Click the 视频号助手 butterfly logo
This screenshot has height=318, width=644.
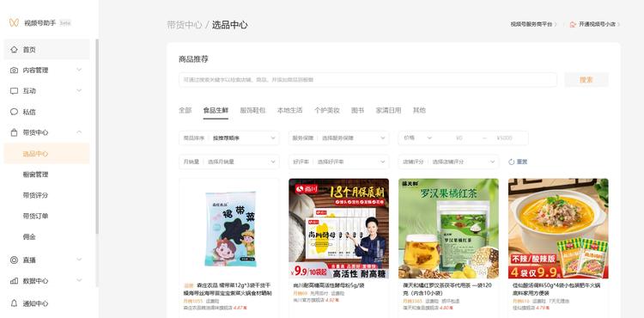click(14, 22)
